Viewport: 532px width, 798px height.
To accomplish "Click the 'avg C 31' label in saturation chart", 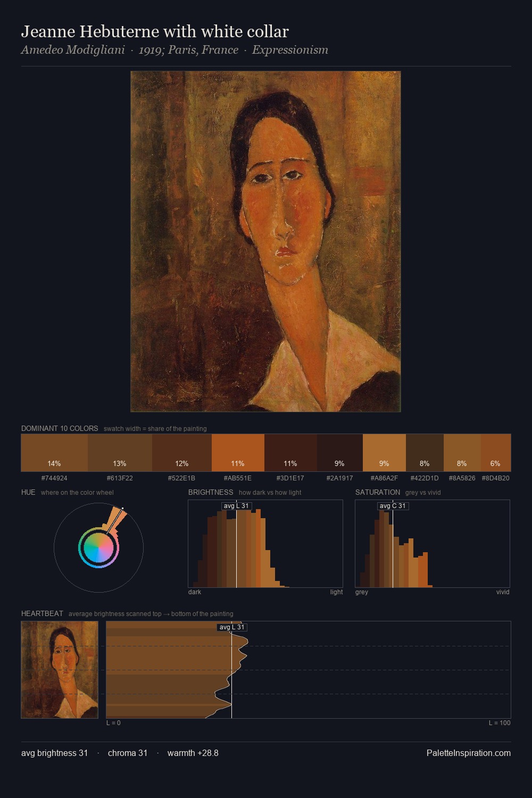I will [x=393, y=506].
